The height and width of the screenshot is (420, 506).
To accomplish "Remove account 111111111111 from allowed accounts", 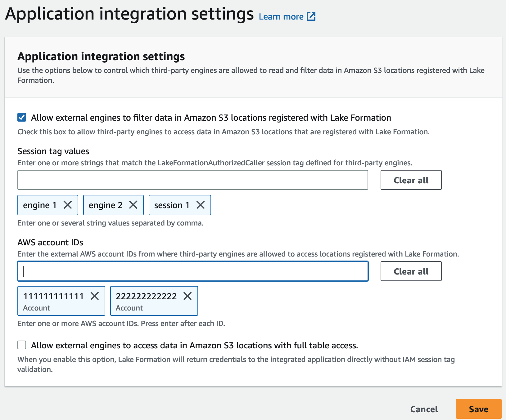I will [95, 296].
